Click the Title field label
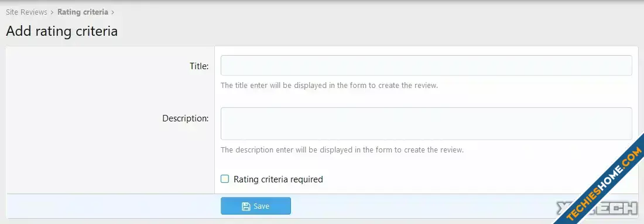644x224 pixels. (199, 66)
